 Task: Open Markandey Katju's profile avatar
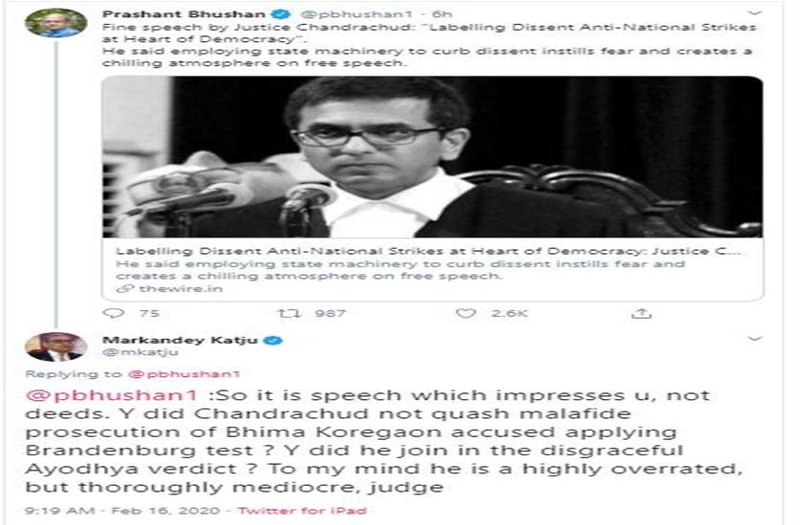coord(56,346)
